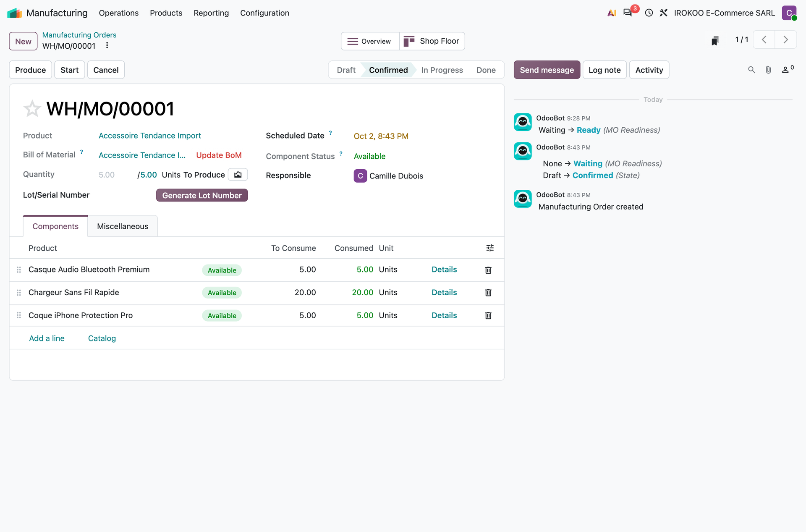Viewport: 806px width, 532px height.
Task: Open the actions three-dot menu
Action: (107, 45)
